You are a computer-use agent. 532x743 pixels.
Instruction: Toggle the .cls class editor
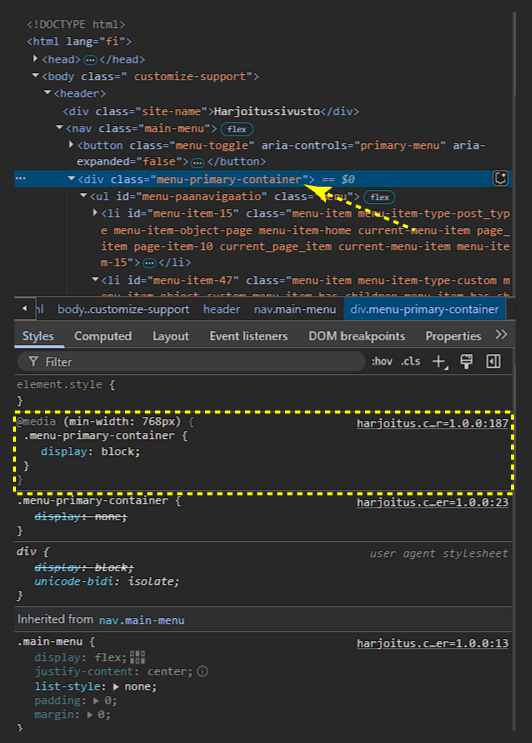point(410,362)
